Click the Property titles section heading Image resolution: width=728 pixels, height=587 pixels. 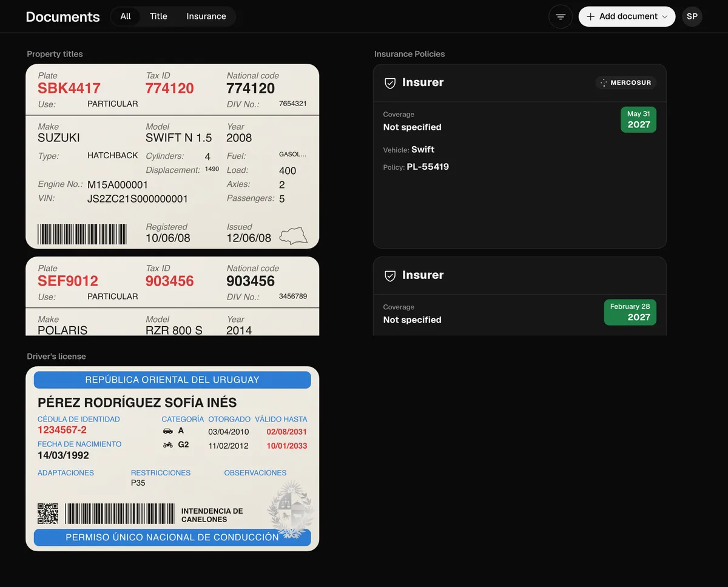[x=55, y=54]
